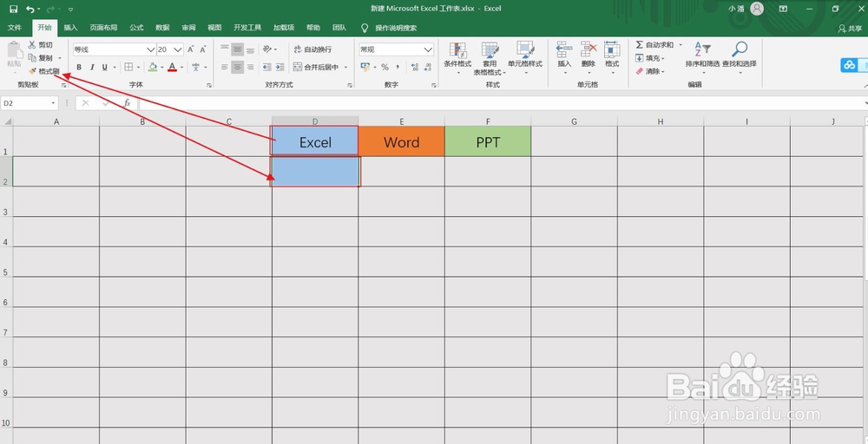Open Clear (清除) dropdown

coord(650,71)
